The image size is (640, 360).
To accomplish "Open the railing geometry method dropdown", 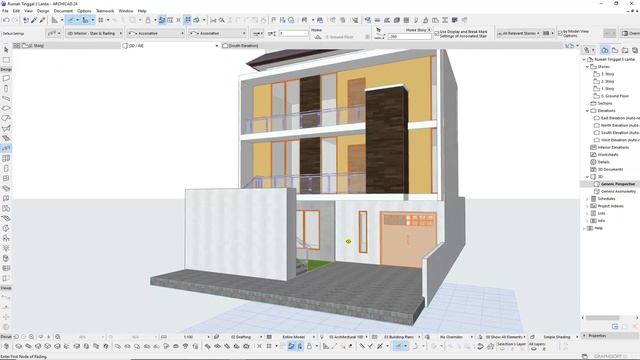I will 258,33.
